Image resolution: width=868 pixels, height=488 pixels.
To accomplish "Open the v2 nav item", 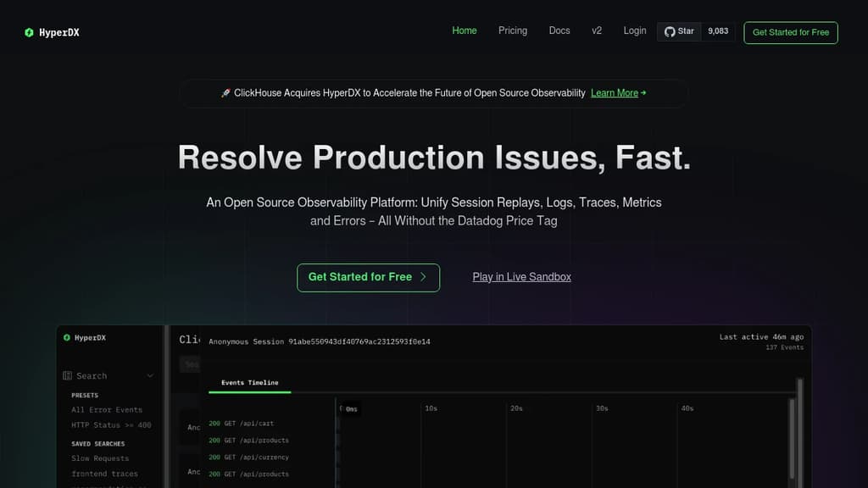I will tap(597, 31).
